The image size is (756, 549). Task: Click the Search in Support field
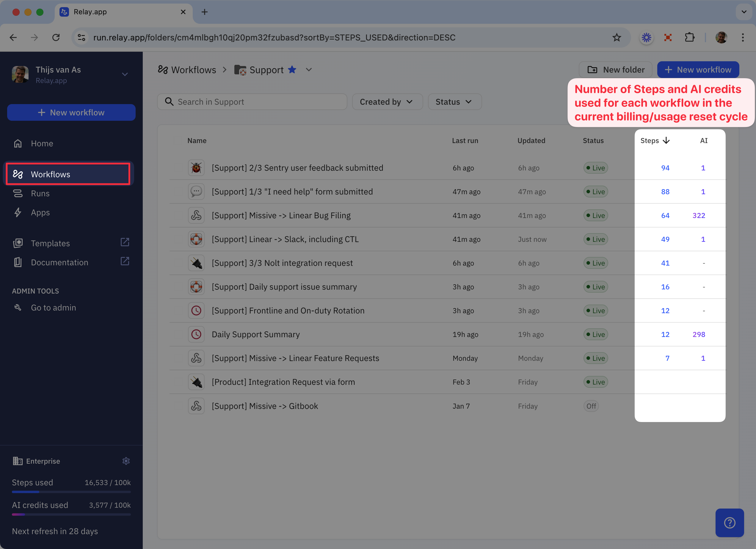point(252,102)
